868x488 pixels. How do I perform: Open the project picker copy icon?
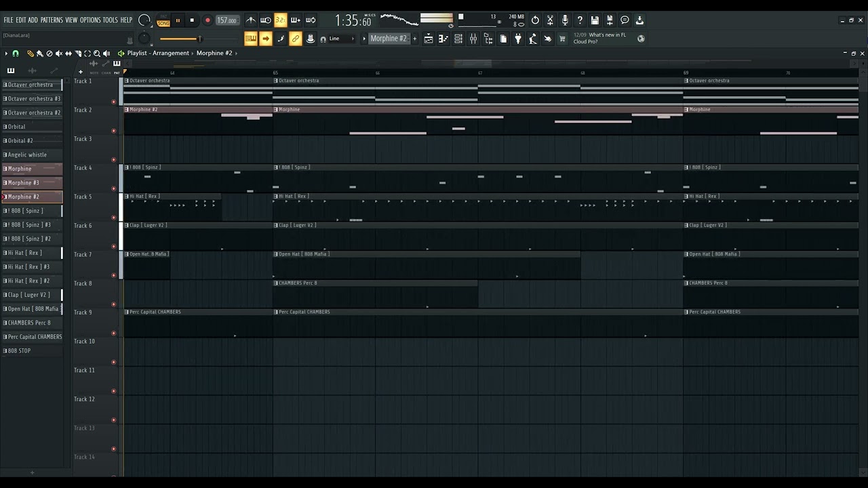coord(503,39)
